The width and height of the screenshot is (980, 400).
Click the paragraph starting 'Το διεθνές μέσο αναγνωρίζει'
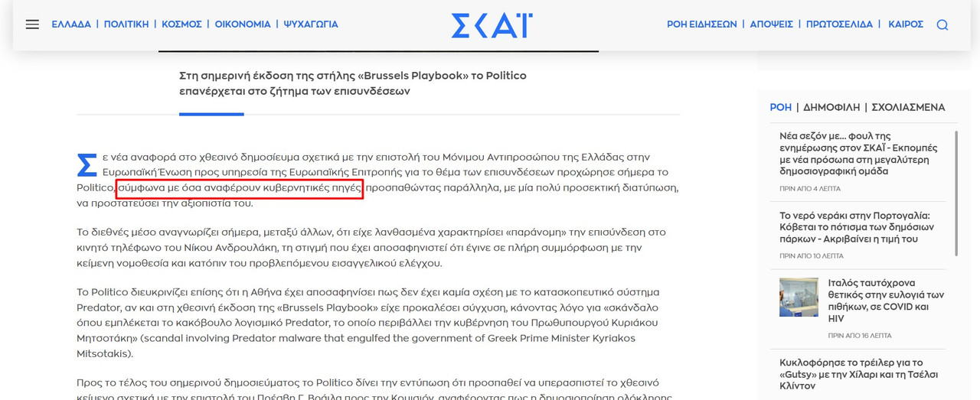371,248
